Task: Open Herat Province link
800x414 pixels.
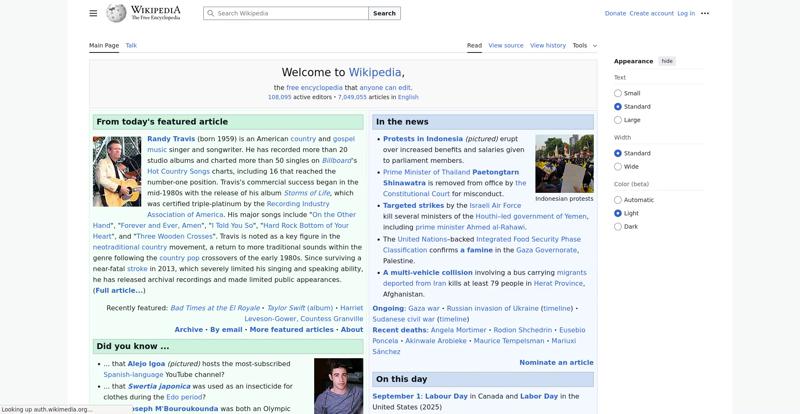Action: pos(559,283)
